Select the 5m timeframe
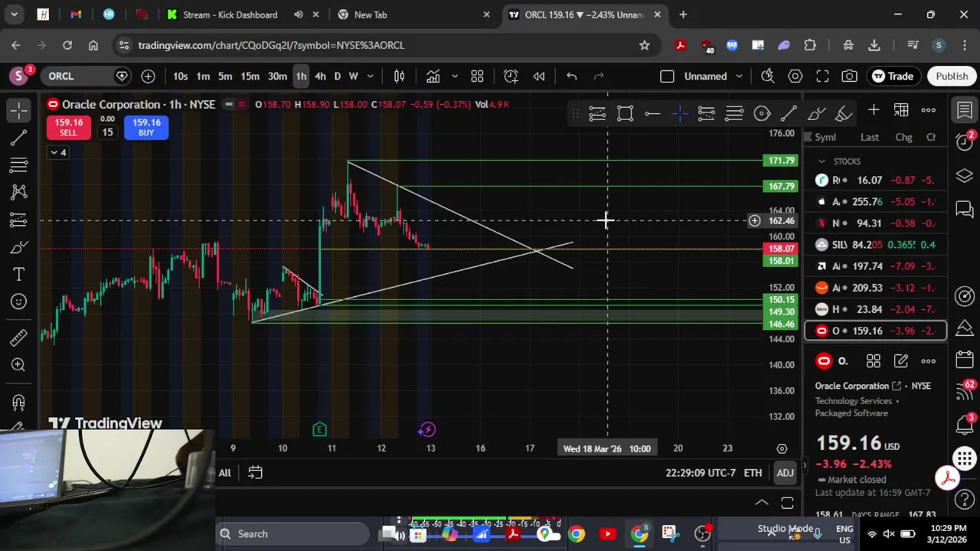980x551 pixels. [225, 76]
